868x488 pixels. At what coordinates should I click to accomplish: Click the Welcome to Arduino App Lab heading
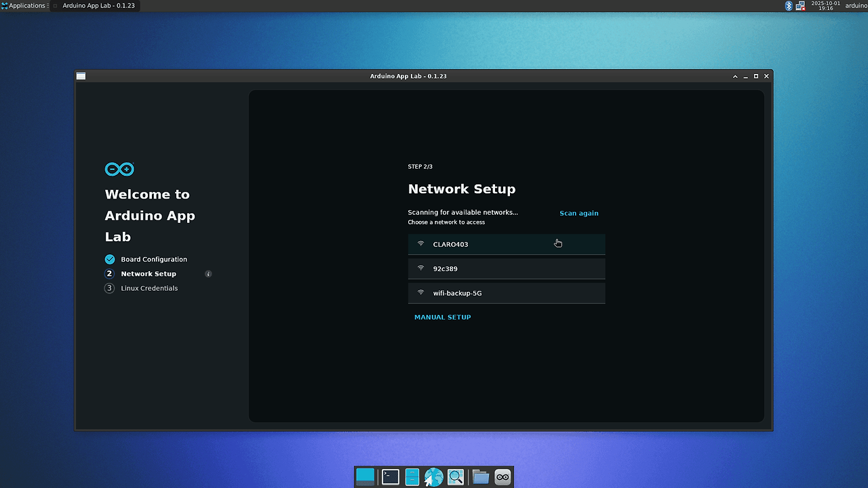tap(150, 216)
